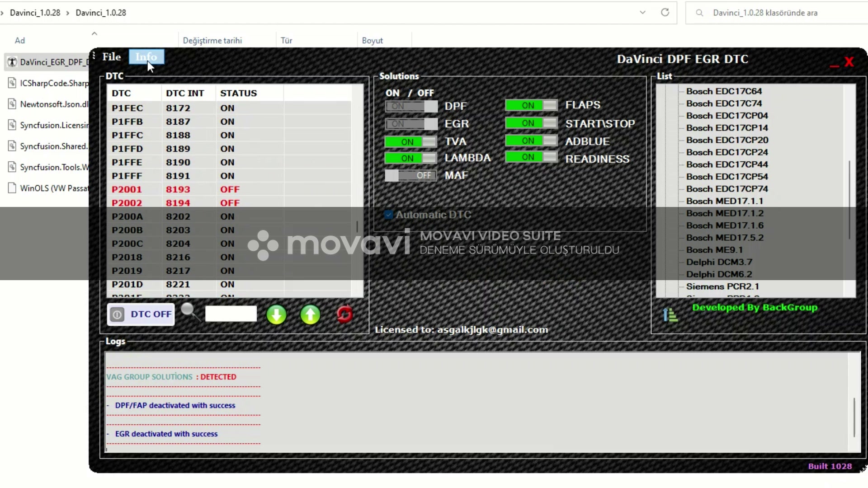The width and height of the screenshot is (868, 488).
Task: Open the Info menu
Action: click(x=146, y=56)
